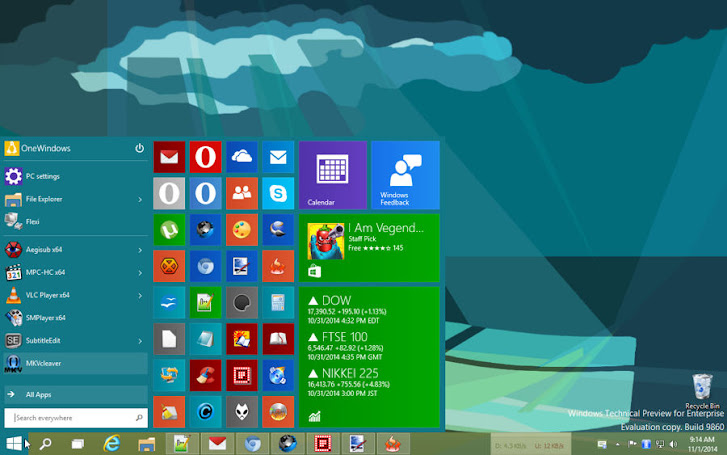Expand MPC-HC x64 jump list arrow

coord(140,273)
